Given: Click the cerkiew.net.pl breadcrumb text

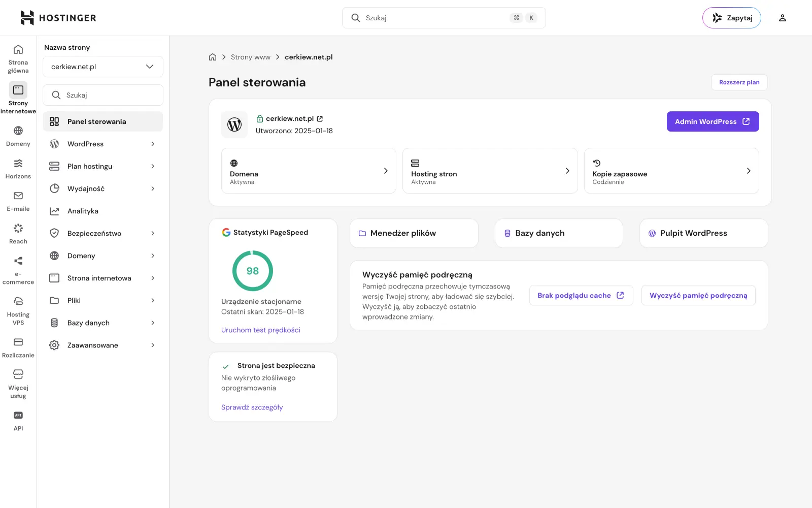Looking at the screenshot, I should [309, 57].
